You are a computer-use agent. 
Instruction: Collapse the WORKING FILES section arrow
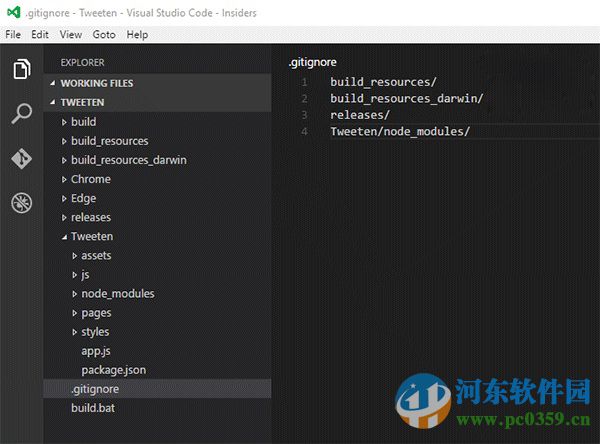pos(53,83)
